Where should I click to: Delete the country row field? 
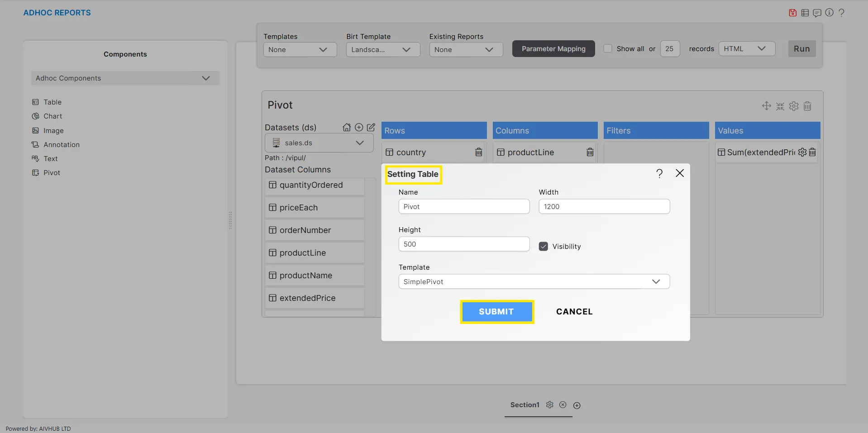click(x=478, y=152)
